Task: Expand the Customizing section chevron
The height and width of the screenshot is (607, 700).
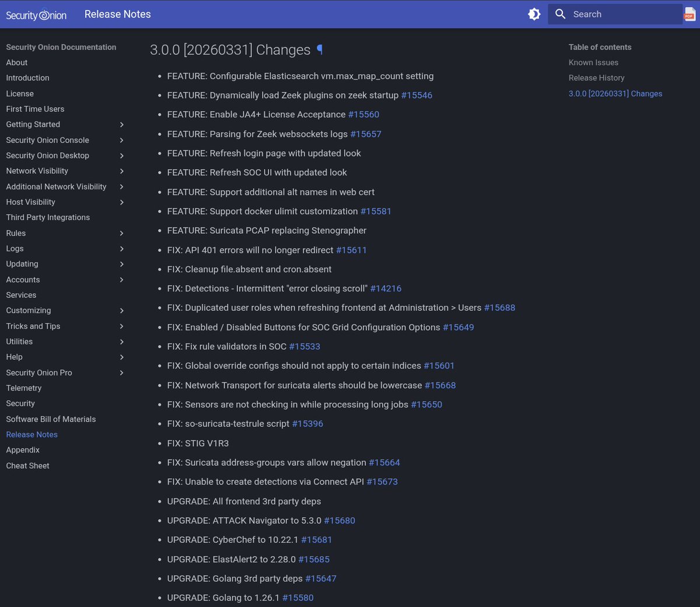Action: (121, 311)
